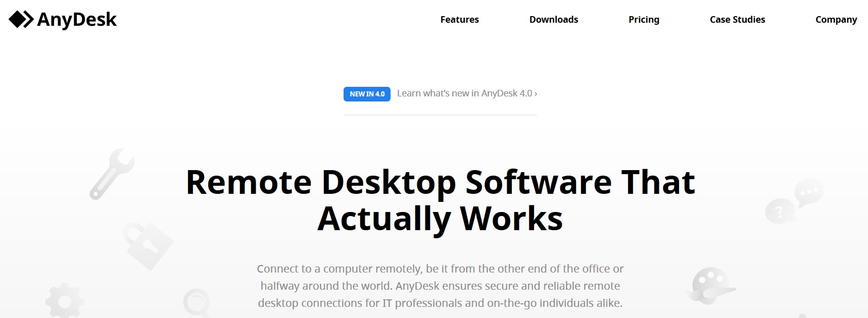Screen dimensions: 868x318
Task: Click the NEW IN 4.0 badge
Action: tap(367, 94)
